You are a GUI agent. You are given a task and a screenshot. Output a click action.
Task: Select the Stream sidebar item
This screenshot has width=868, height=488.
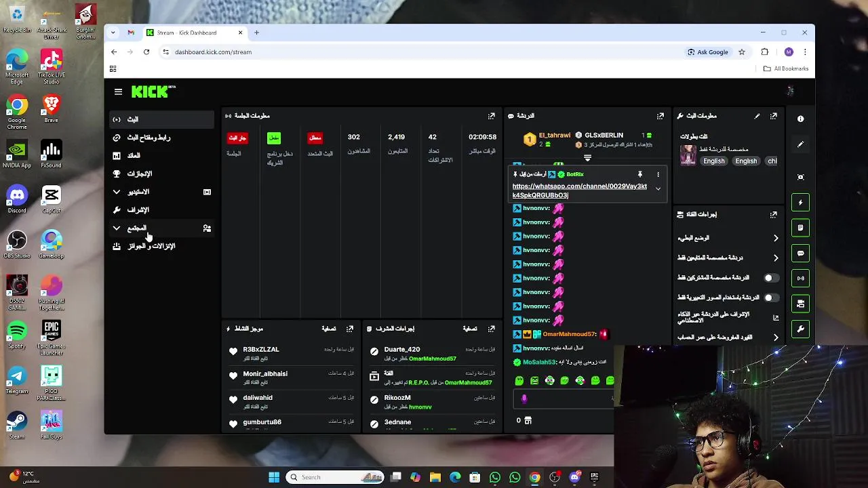pos(161,119)
